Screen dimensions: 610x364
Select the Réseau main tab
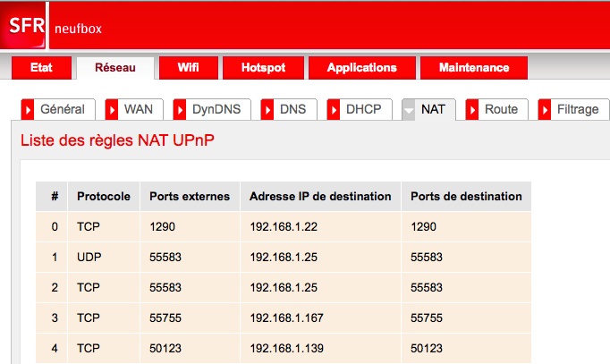point(114,68)
